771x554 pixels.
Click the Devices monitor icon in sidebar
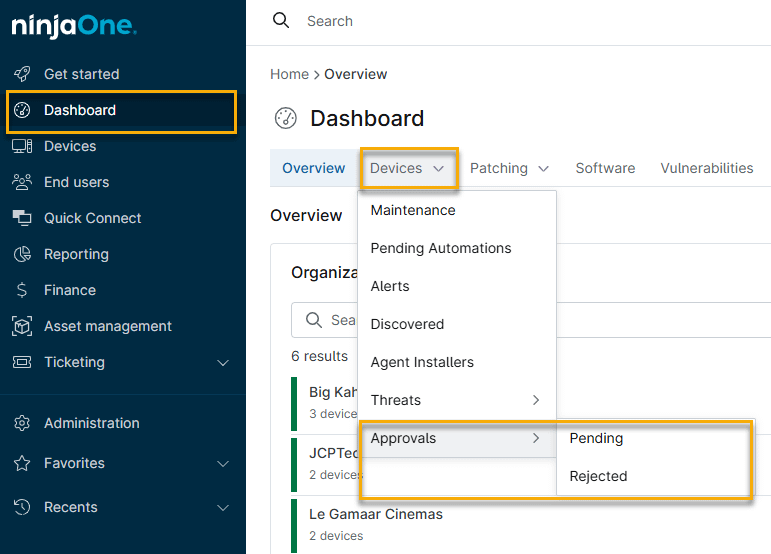(x=22, y=146)
